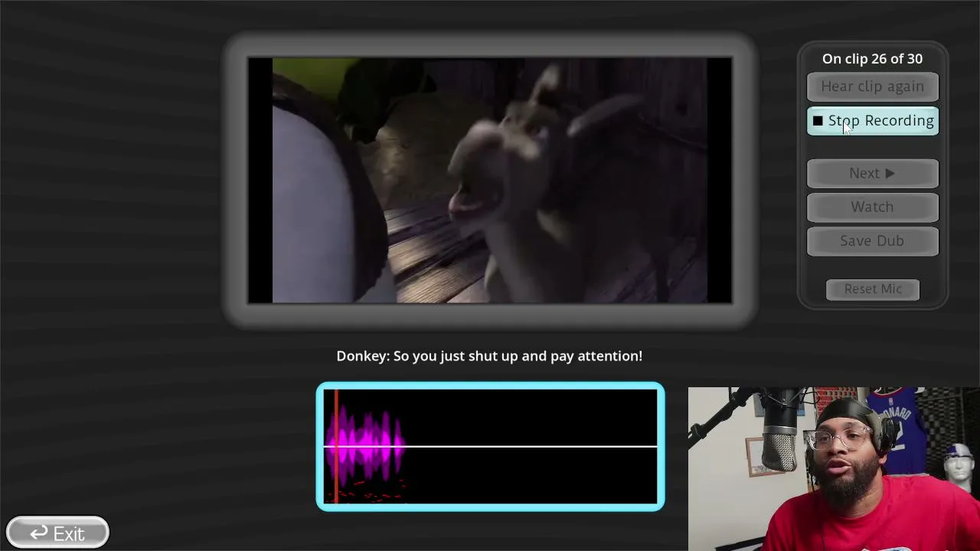
Task: Select the red playhead marker in waveform
Action: pyautogui.click(x=335, y=446)
